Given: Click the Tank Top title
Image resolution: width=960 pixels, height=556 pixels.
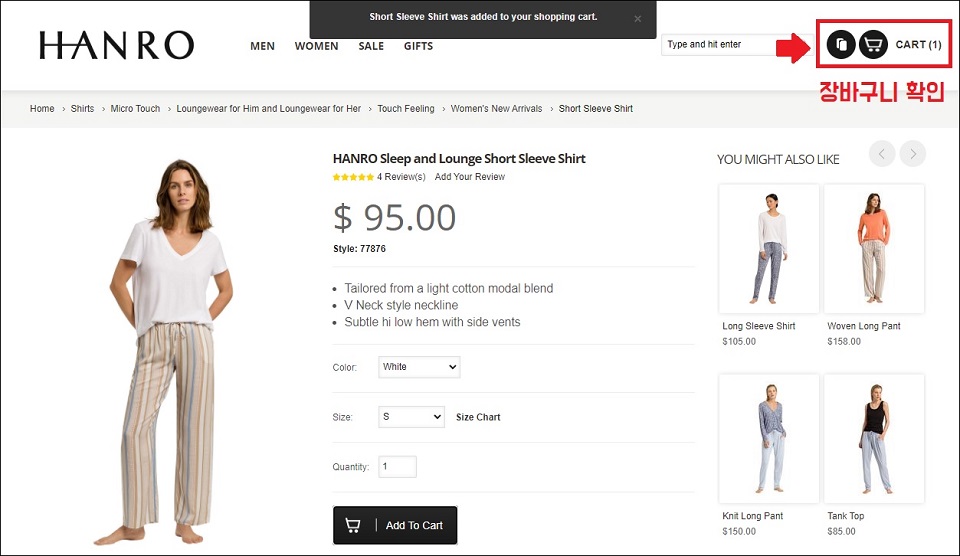Looking at the screenshot, I should tap(846, 516).
